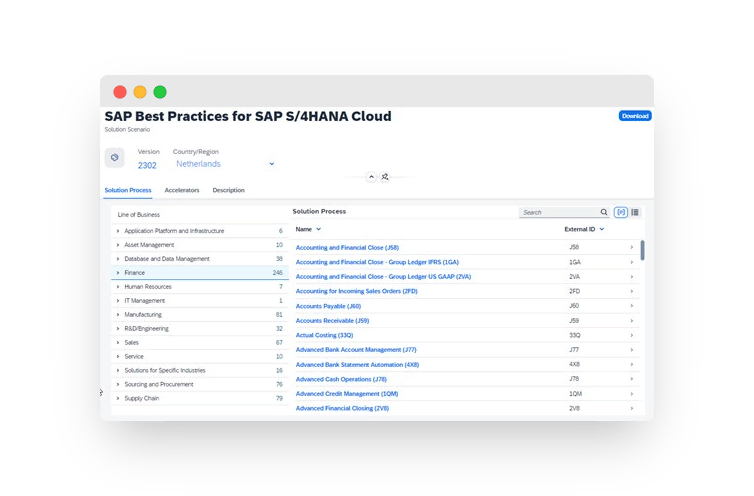
Task: Collapse the header with the up-arrow button
Action: tap(371, 177)
